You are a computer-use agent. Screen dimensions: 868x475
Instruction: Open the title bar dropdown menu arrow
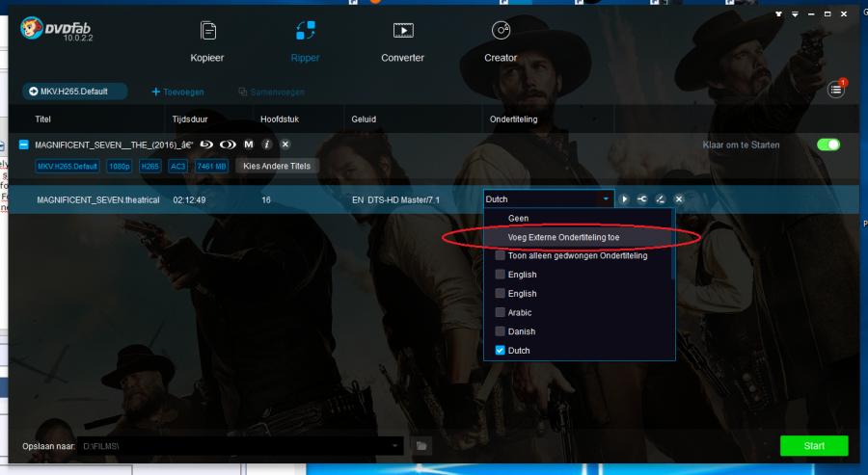coord(795,13)
